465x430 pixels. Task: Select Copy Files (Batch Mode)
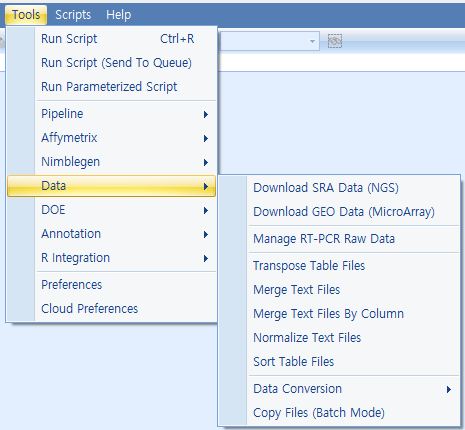339,413
